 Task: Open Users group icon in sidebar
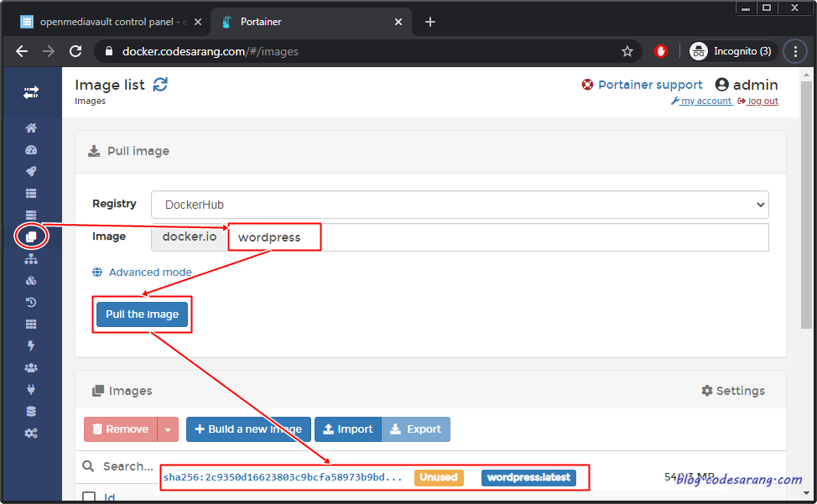click(31, 367)
